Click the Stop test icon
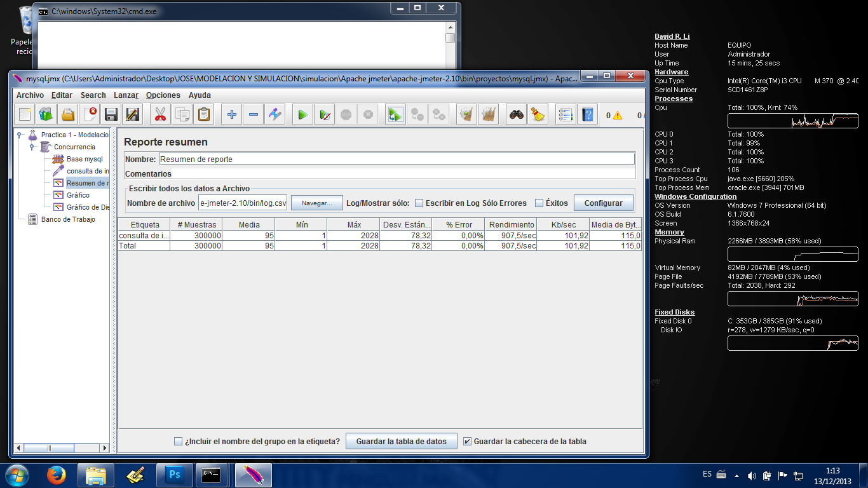 click(346, 115)
